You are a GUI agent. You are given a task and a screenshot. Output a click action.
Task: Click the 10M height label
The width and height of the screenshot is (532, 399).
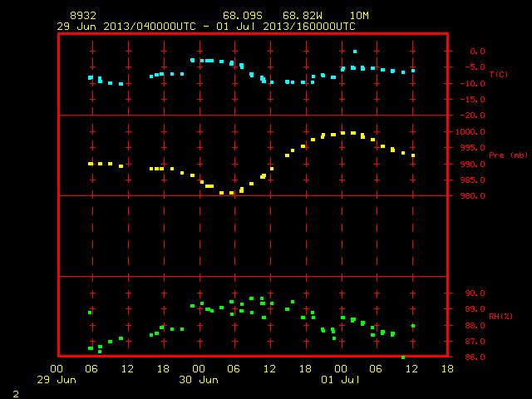tap(359, 16)
